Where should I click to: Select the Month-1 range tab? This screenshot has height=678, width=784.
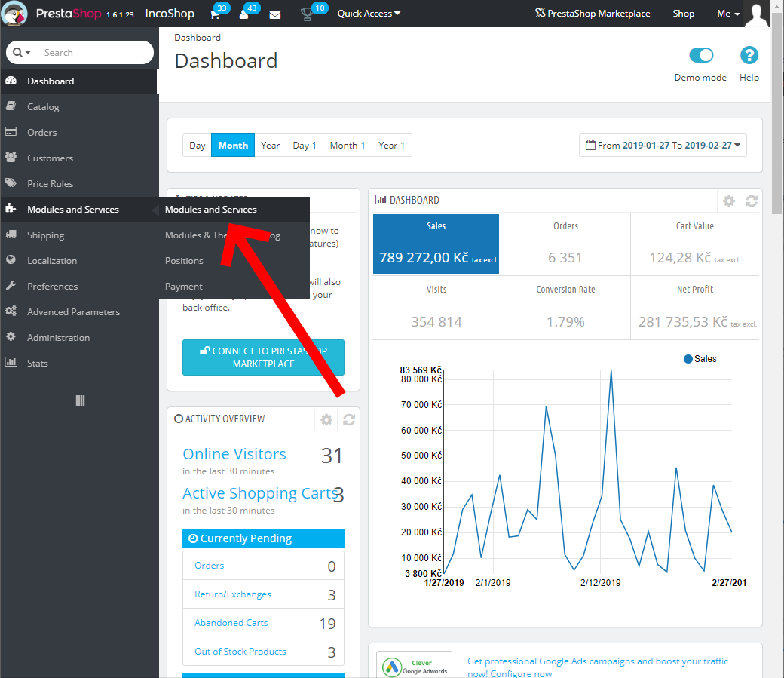point(348,145)
